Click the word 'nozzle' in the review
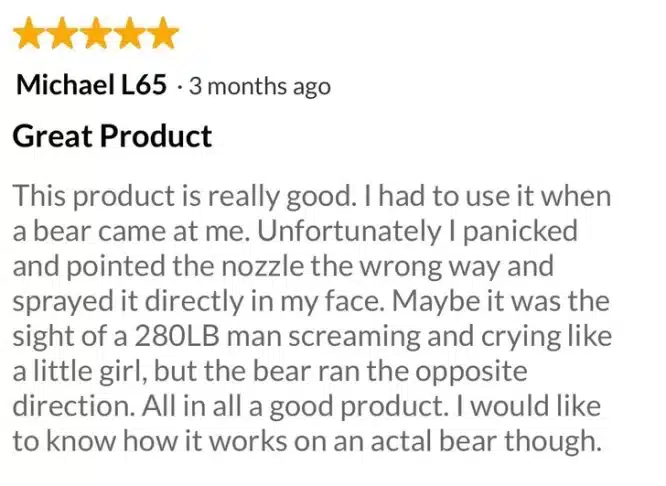 pos(262,266)
